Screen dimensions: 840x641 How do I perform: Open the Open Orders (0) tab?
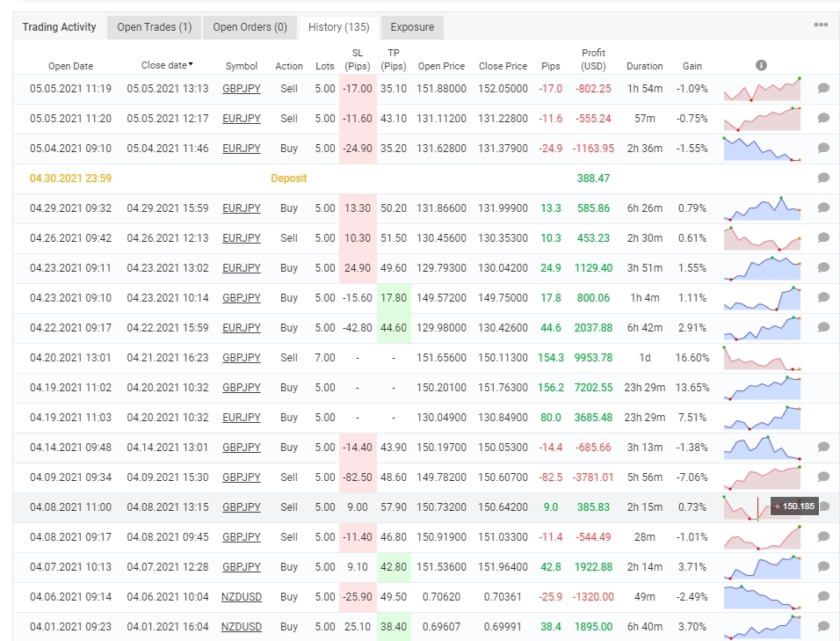(250, 27)
